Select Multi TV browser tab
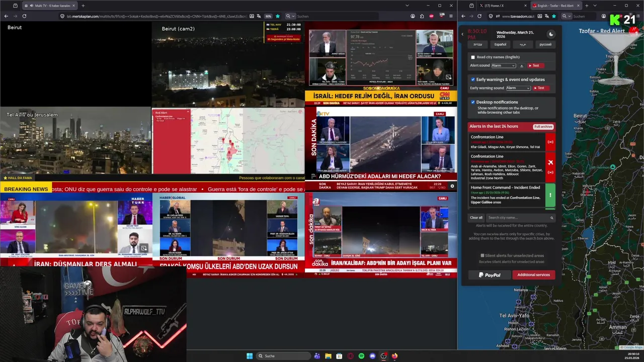Screen dimensions: 644x362 pos(50,6)
